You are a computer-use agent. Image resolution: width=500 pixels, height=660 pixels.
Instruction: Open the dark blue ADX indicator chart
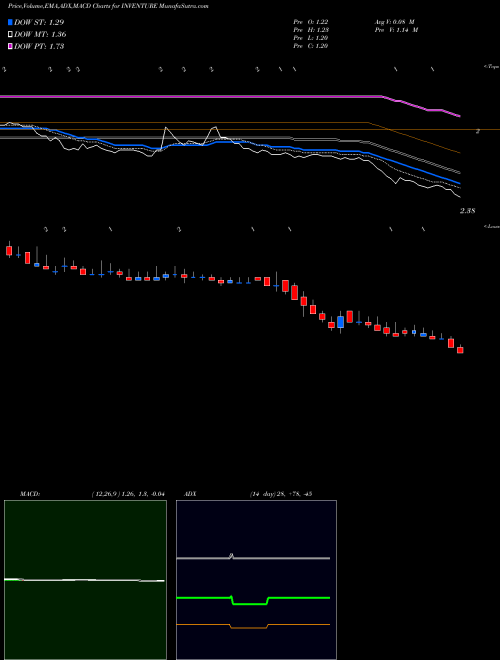[x=256, y=580]
